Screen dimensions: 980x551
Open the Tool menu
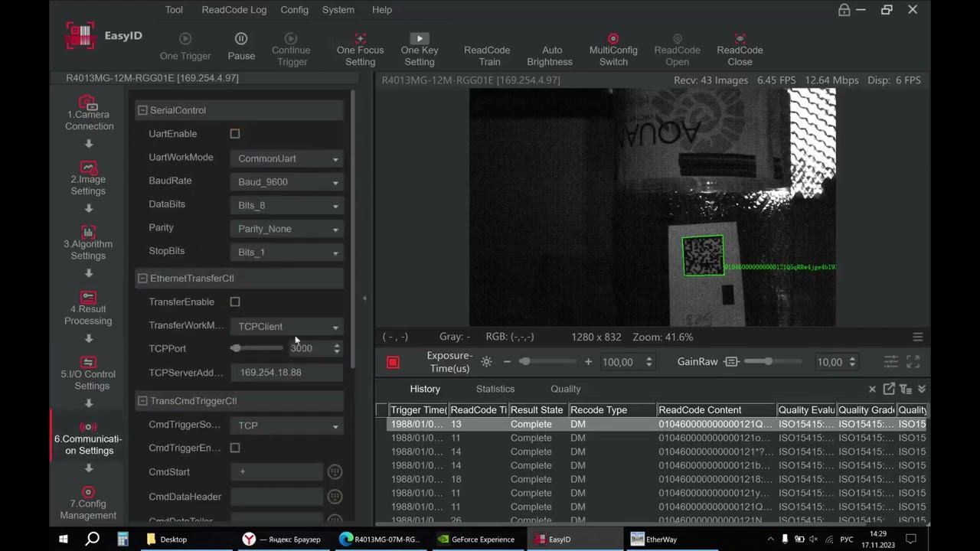(174, 10)
